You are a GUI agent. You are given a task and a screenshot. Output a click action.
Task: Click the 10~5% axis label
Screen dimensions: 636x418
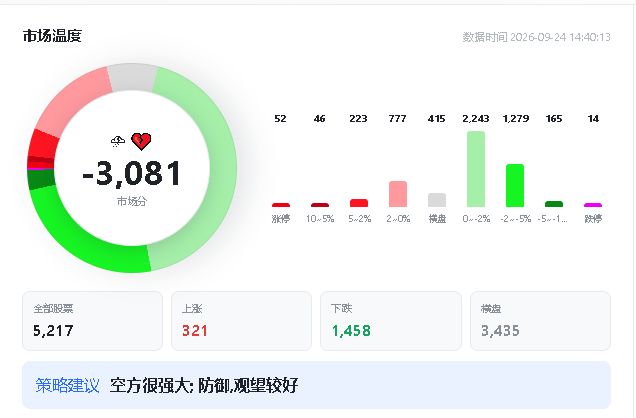click(320, 219)
